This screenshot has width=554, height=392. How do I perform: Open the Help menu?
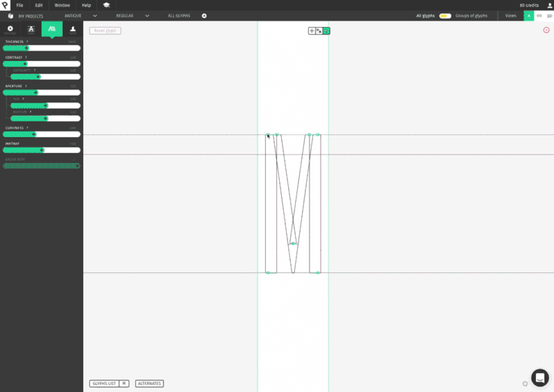86,6
